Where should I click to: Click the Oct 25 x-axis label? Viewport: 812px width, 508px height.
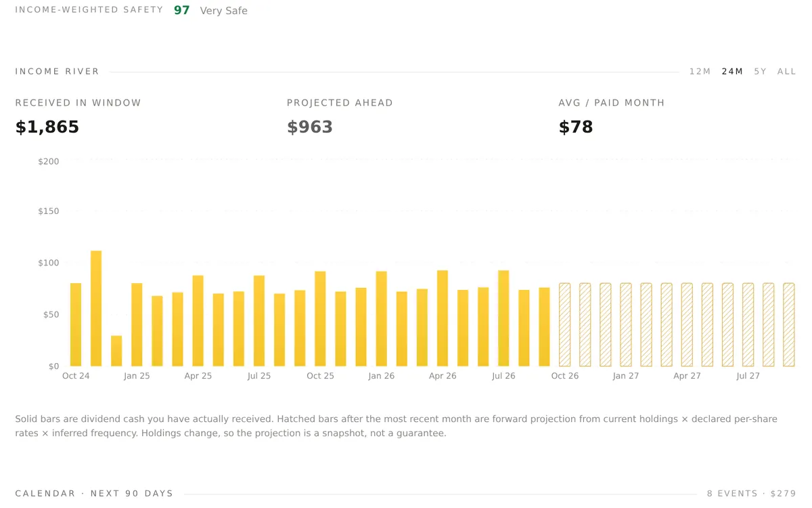click(320, 376)
